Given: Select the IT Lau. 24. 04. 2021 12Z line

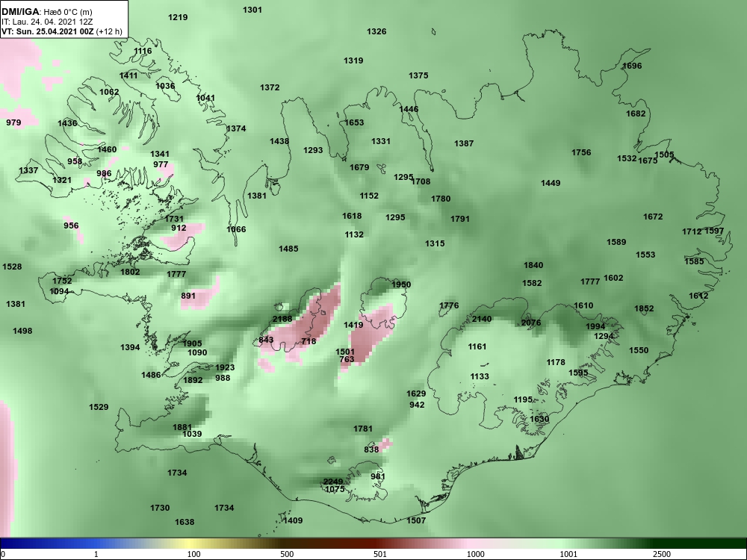Looking at the screenshot, I should 46,22.
